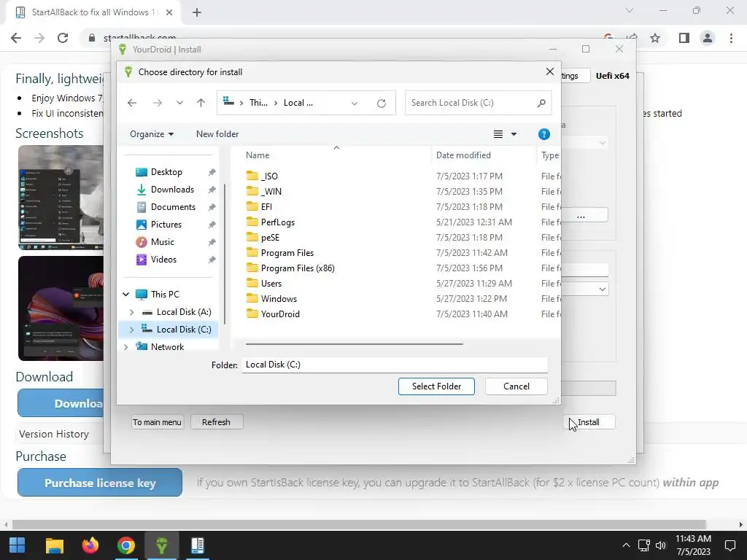Select the Network tree item
Viewport: 747px width, 560px height.
(x=167, y=347)
